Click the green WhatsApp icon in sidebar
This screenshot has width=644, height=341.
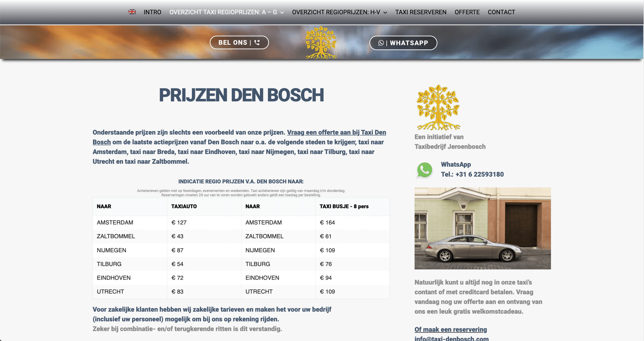click(x=425, y=170)
